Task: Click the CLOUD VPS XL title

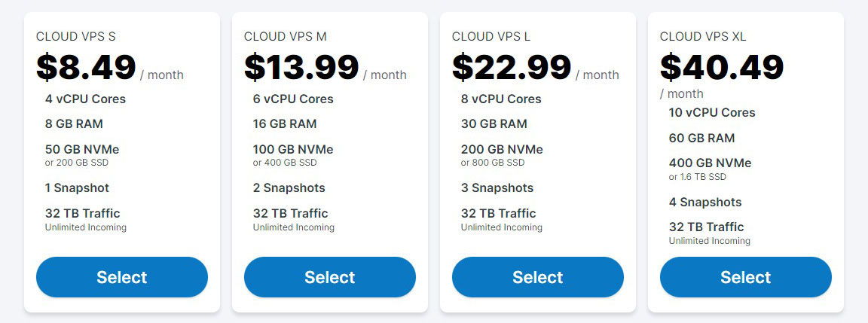Action: coord(703,36)
